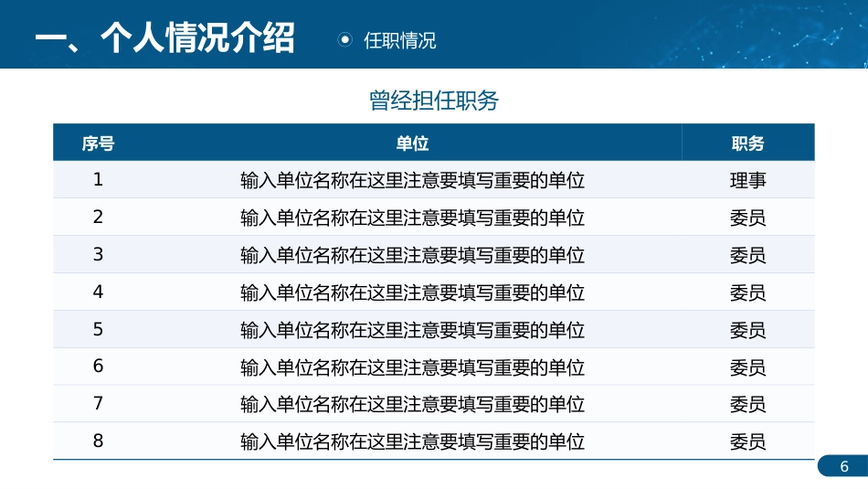Click the 单位 column header
The width and height of the screenshot is (868, 489).
click(x=412, y=144)
